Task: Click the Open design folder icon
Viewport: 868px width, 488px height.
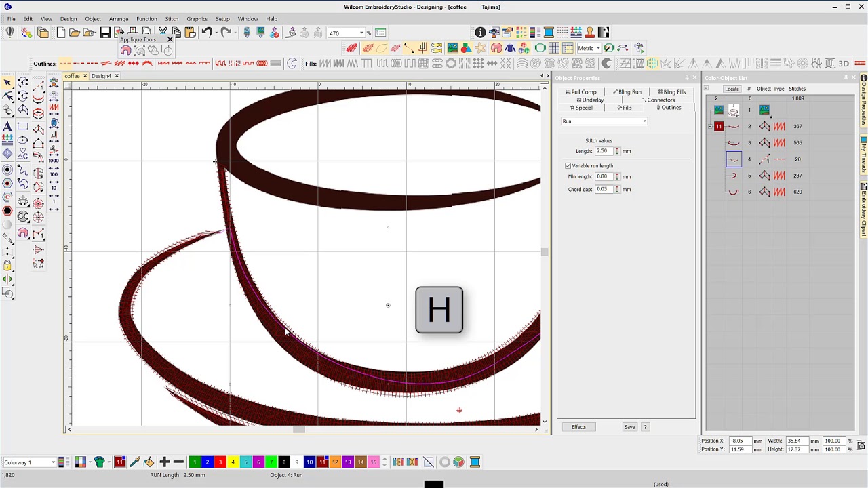Action: [x=75, y=33]
